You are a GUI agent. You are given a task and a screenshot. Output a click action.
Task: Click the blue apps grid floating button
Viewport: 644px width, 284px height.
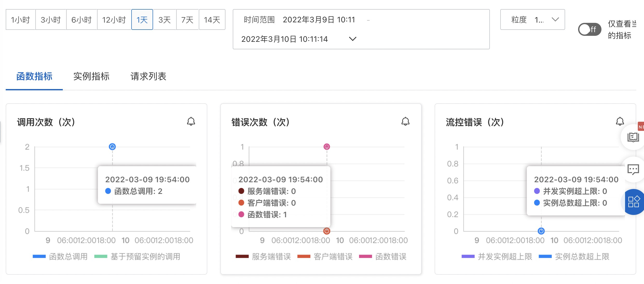(x=633, y=202)
